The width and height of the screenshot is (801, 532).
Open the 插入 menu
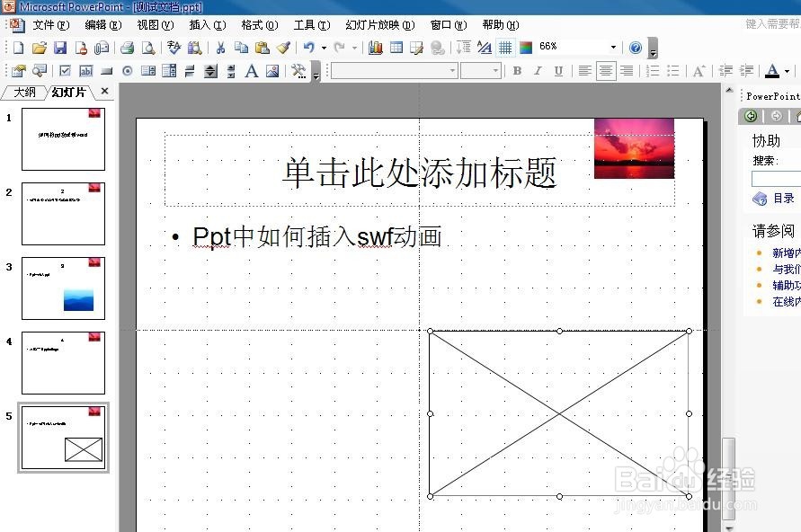tap(206, 25)
